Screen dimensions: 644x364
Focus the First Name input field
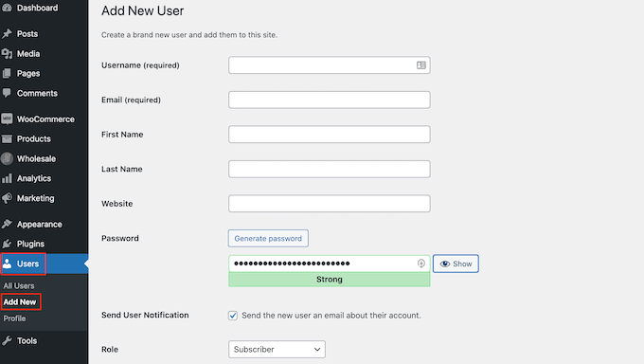tap(330, 134)
